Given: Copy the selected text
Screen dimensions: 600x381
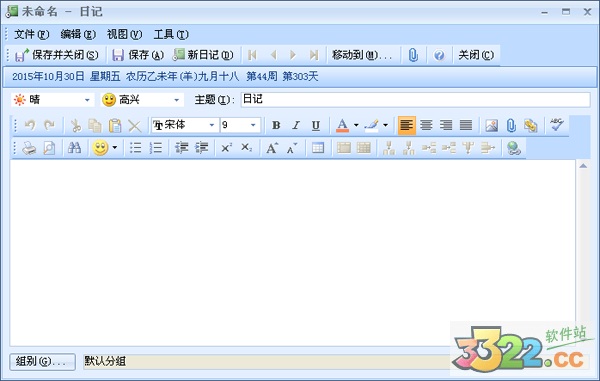Looking at the screenshot, I should pos(95,125).
